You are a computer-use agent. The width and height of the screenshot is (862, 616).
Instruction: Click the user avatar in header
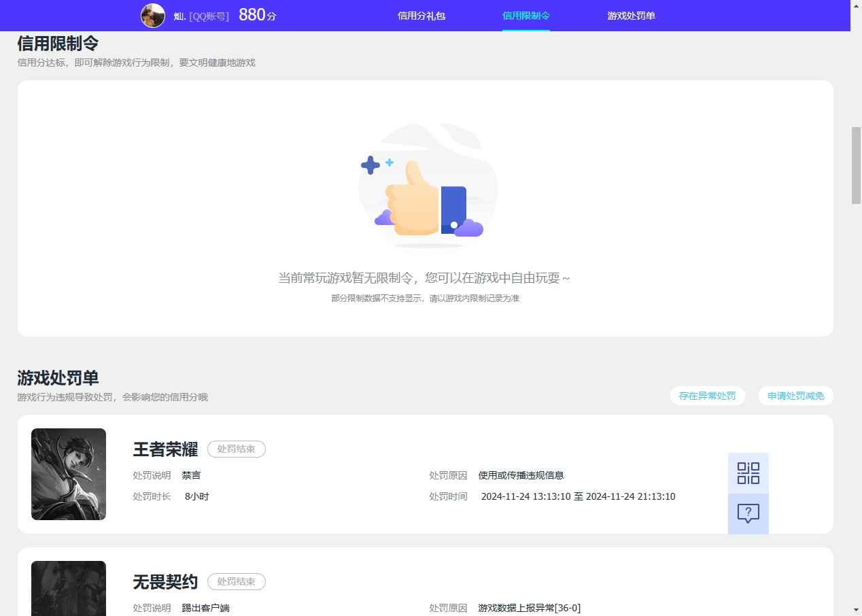[153, 16]
